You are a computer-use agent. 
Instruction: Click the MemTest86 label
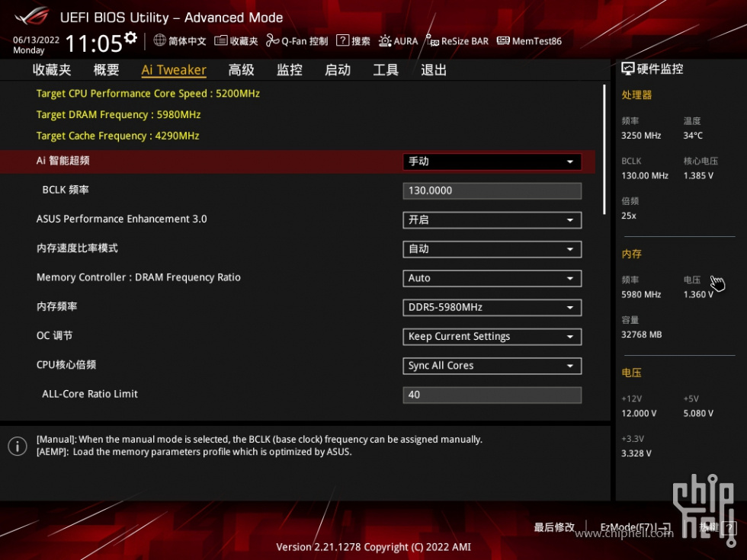point(537,41)
